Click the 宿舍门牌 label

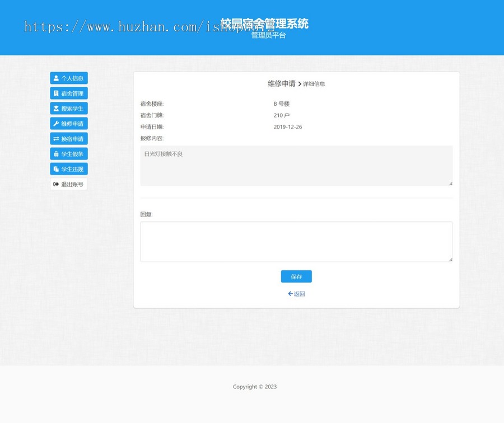click(x=152, y=115)
